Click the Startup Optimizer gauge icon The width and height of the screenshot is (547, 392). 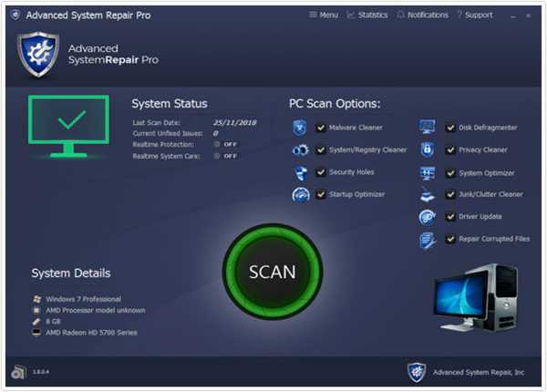pyautogui.click(x=301, y=194)
